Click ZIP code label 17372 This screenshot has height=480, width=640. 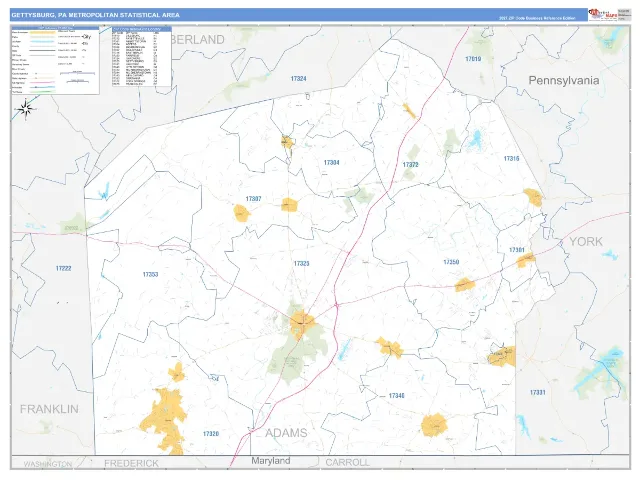[x=410, y=164]
